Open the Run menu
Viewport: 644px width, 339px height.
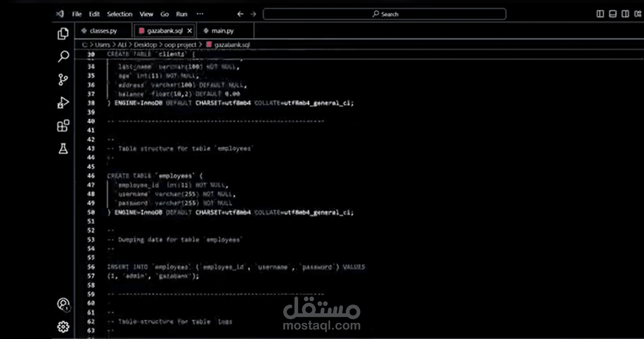(182, 14)
